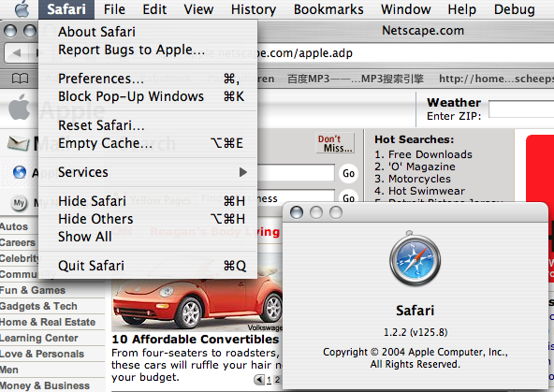554x392 pixels.
Task: Open Learning Center channel
Action: (39, 338)
